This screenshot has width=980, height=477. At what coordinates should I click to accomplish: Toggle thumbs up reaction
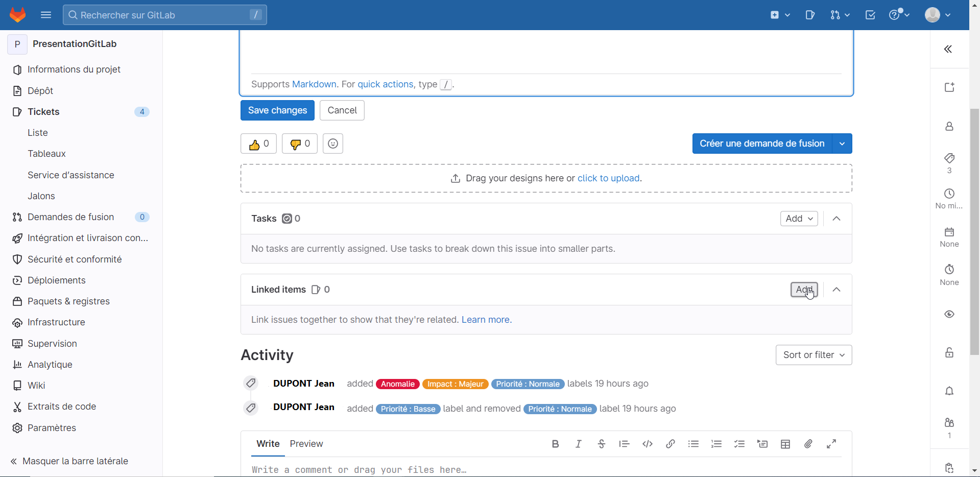point(258,144)
